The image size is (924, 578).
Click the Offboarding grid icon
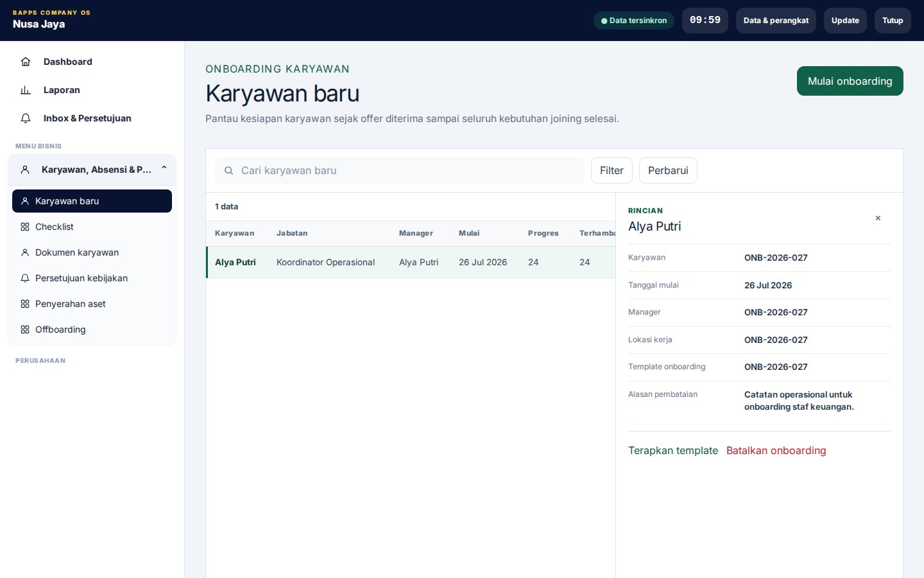pos(25,329)
